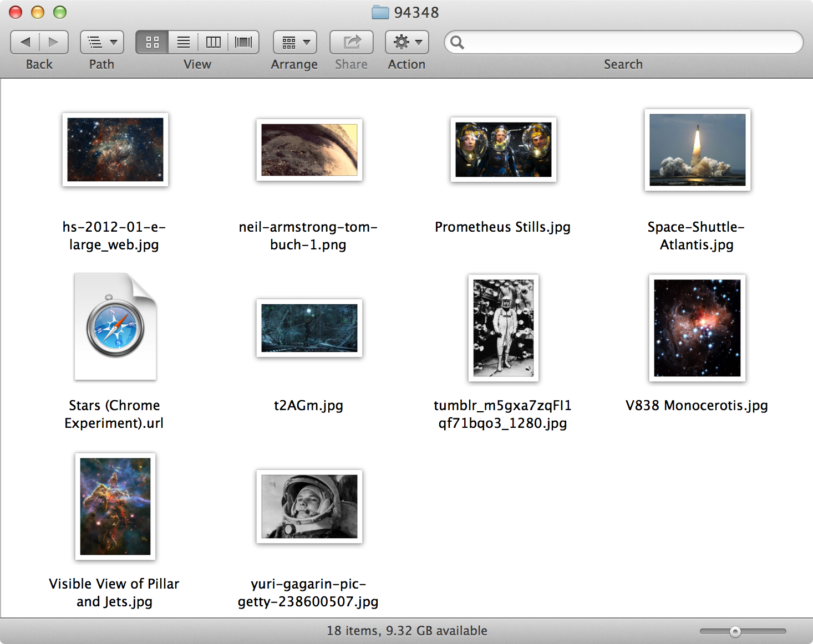Click the 18 items status bar text
This screenshot has width=813, height=644.
tap(406, 631)
